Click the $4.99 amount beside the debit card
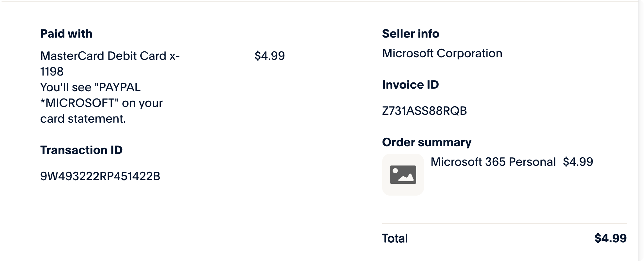The height and width of the screenshot is (261, 644). pos(270,56)
